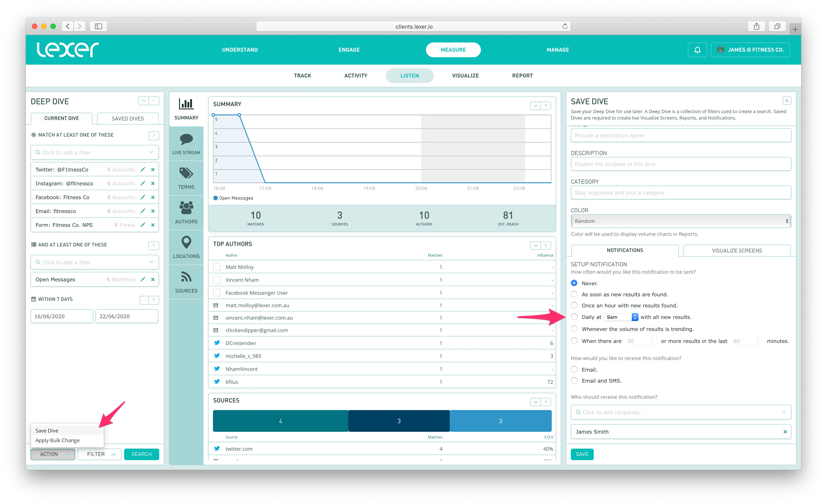This screenshot has height=504, width=827.
Task: Expand the recipients selector dropdown
Action: (783, 412)
